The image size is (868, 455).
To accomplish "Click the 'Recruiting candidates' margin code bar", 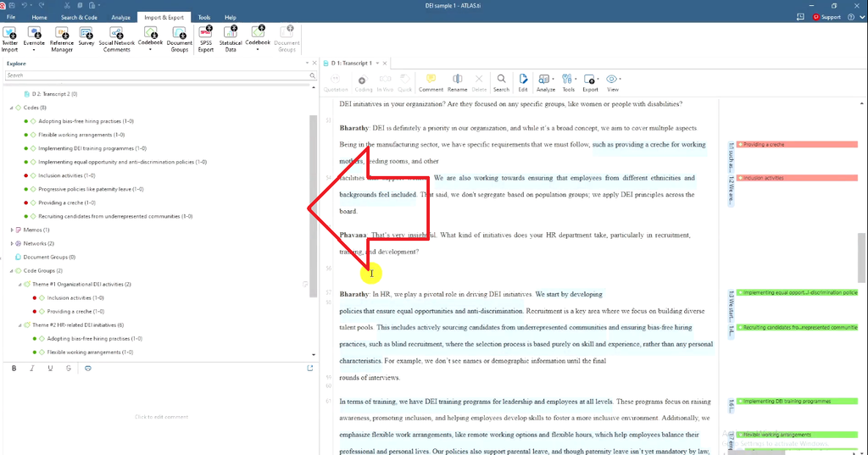I will point(797,328).
